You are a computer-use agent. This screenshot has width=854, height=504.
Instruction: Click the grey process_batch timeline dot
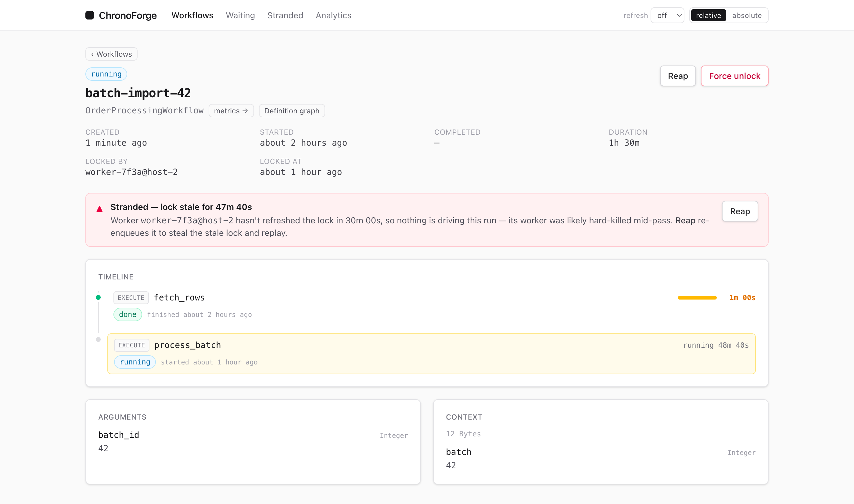pos(98,339)
